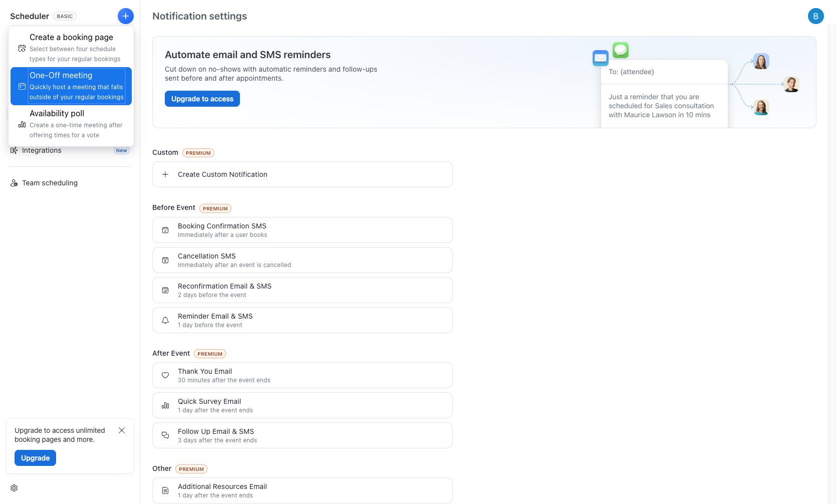Open Team scheduling in sidebar

tap(70, 183)
